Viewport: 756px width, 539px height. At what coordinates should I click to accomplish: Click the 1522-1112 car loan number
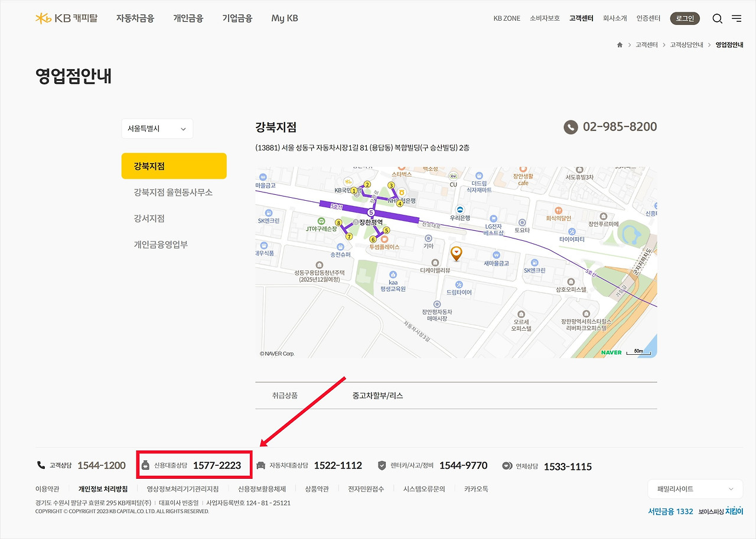338,466
